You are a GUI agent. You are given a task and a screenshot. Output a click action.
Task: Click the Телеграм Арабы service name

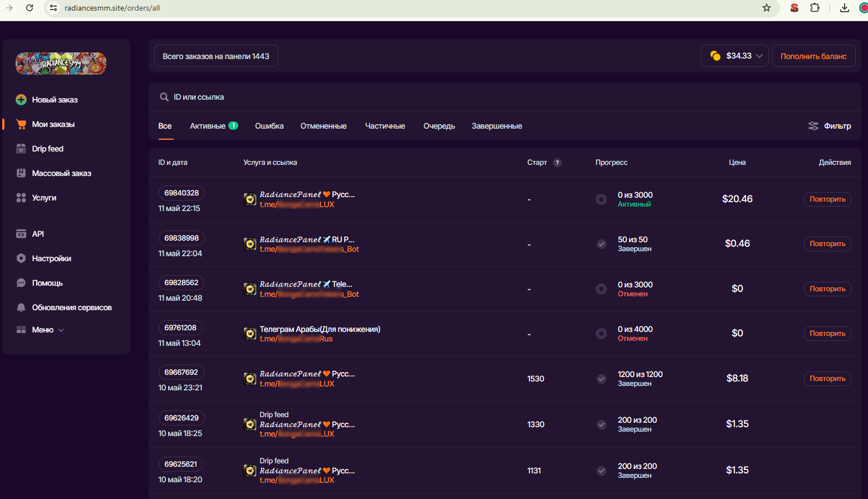click(320, 329)
